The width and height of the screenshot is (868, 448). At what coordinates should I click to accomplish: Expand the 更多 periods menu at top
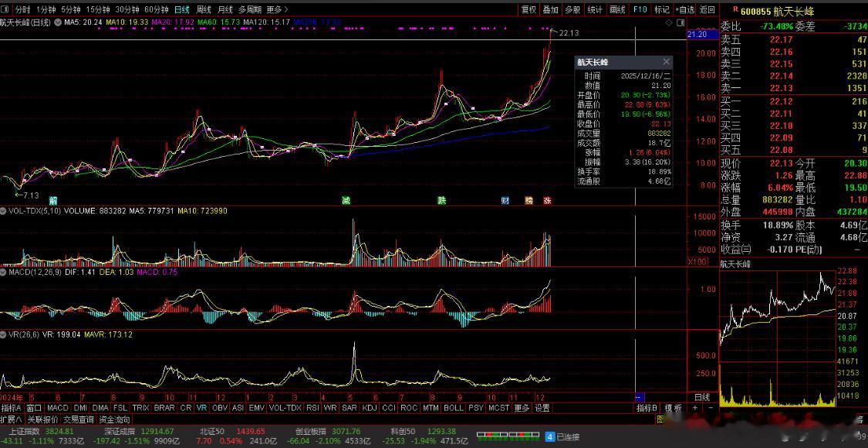[x=277, y=9]
